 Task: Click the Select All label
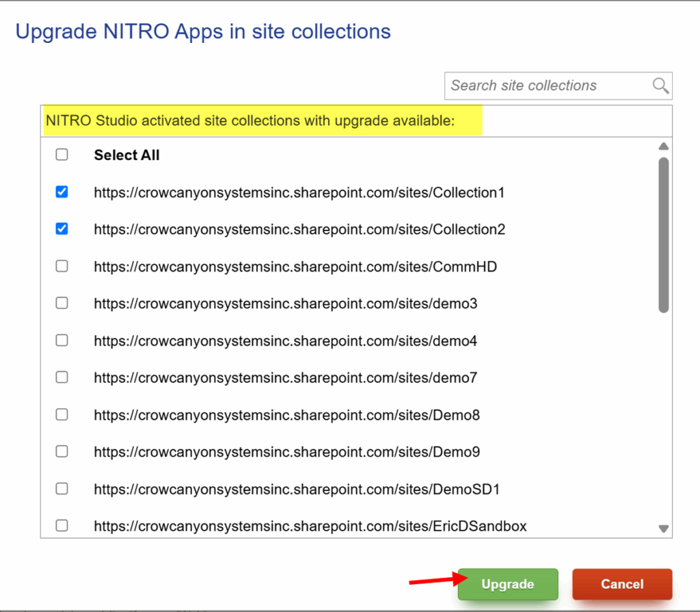126,155
